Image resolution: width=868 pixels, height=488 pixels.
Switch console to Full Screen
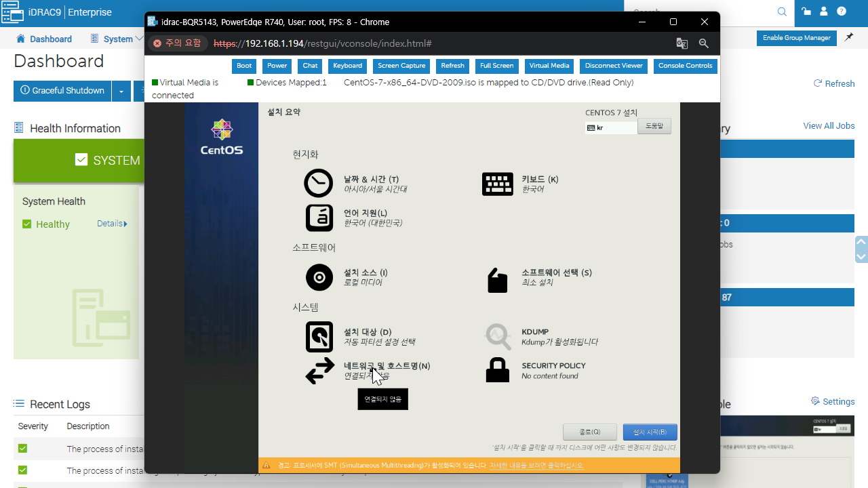(x=496, y=66)
